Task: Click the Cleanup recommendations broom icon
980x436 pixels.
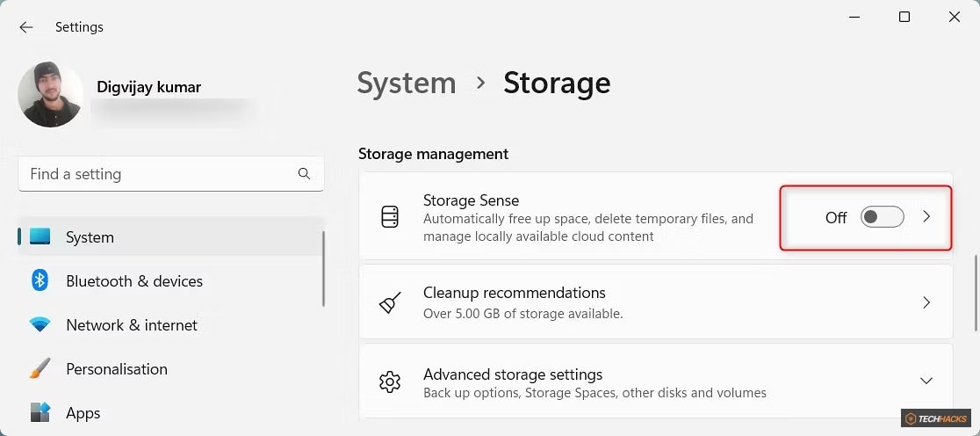Action: [390, 302]
